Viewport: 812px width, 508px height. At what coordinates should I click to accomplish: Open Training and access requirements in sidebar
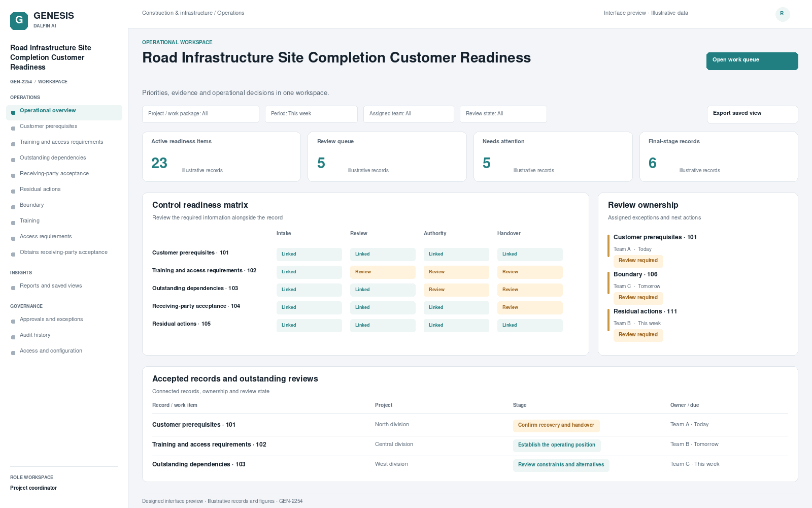pos(64,142)
